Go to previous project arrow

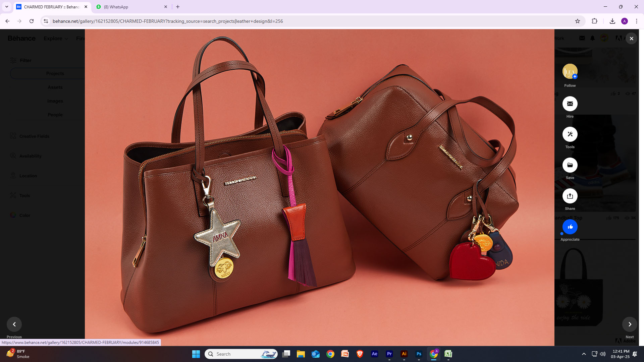(x=14, y=324)
